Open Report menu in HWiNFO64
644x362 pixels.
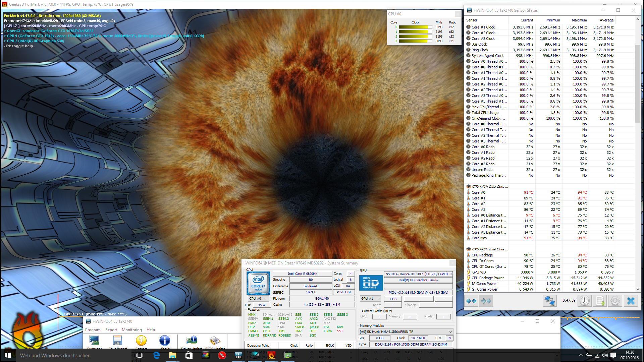(x=111, y=330)
